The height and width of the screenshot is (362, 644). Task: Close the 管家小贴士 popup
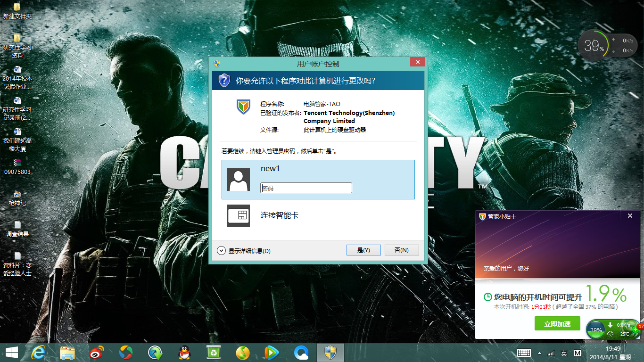coord(630,216)
